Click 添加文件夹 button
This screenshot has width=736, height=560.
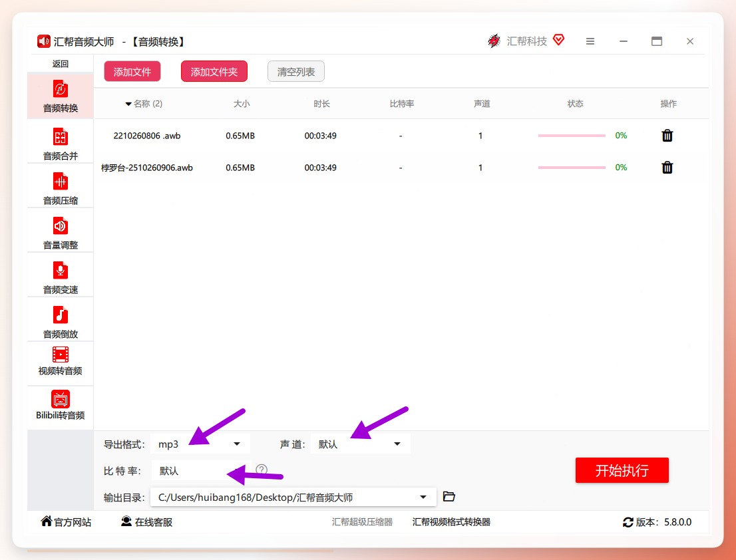pos(214,72)
